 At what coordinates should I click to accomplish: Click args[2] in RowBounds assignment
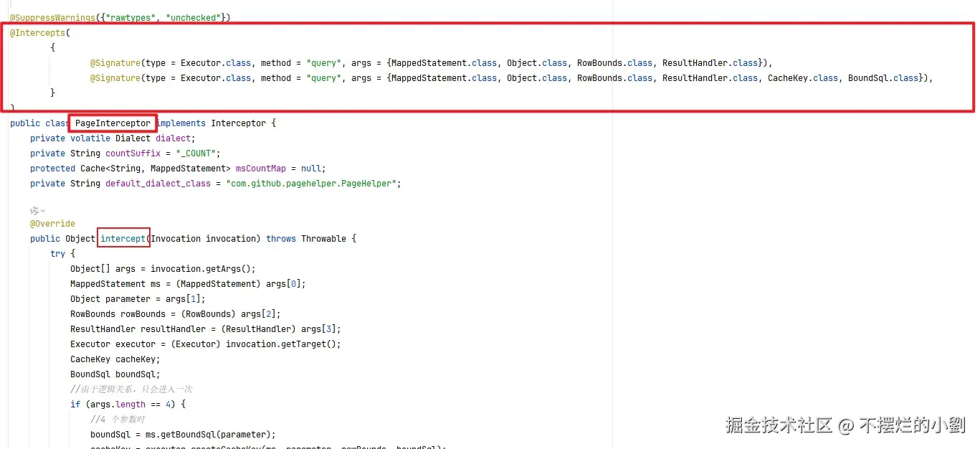point(258,314)
